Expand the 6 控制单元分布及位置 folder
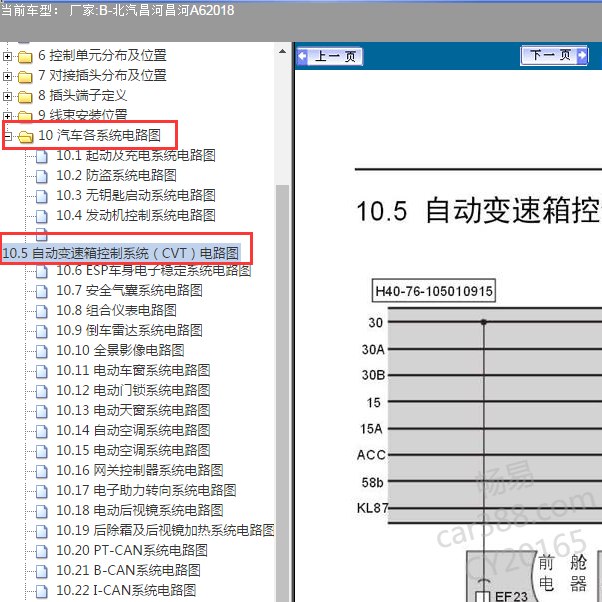Viewport: 602px width, 602px height. [7, 56]
